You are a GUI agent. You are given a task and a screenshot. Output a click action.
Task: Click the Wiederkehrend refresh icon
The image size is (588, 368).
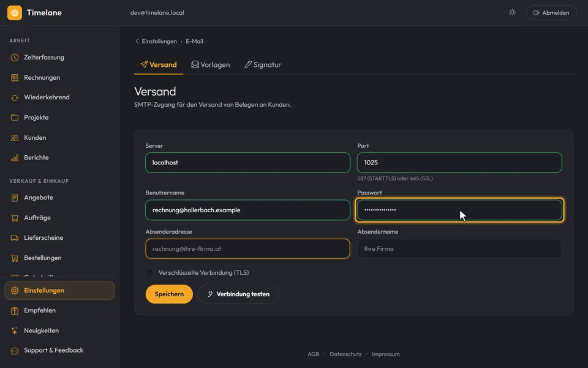coord(15,98)
